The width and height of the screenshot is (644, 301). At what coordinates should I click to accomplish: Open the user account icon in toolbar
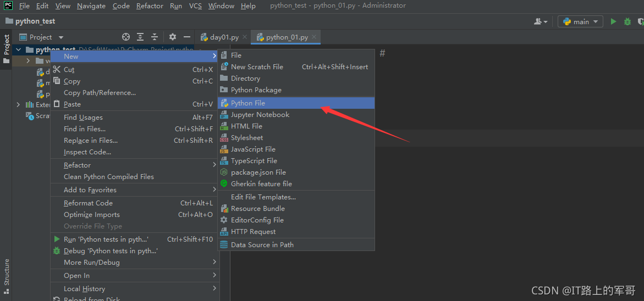(541, 22)
